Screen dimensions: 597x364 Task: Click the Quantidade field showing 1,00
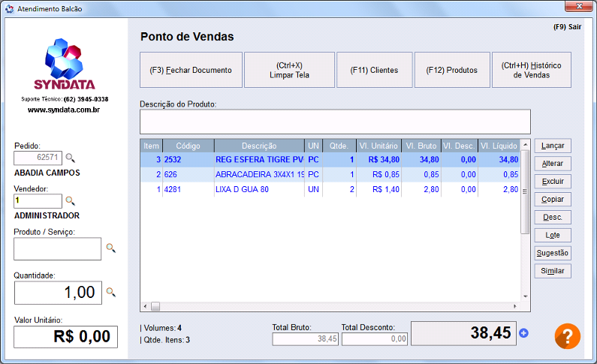tap(58, 293)
